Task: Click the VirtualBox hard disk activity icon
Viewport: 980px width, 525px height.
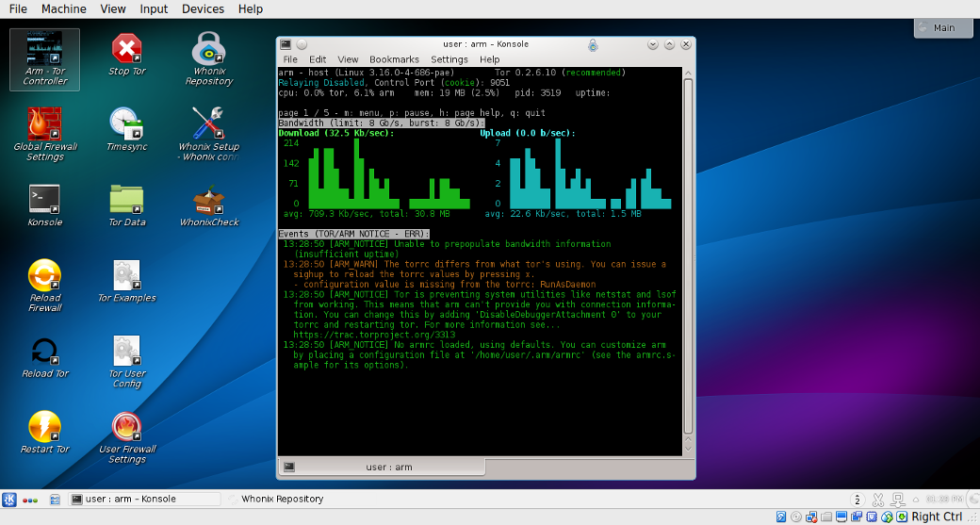Action: [781, 517]
